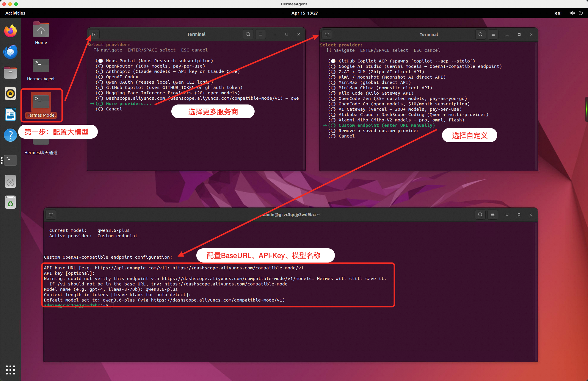
Task: Click the search icon in left Terminal
Action: pos(248,34)
